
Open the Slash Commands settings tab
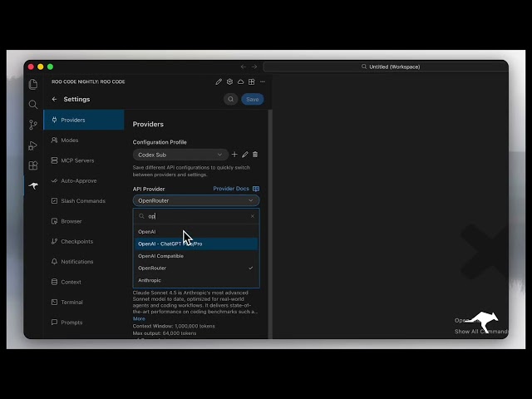coord(84,201)
